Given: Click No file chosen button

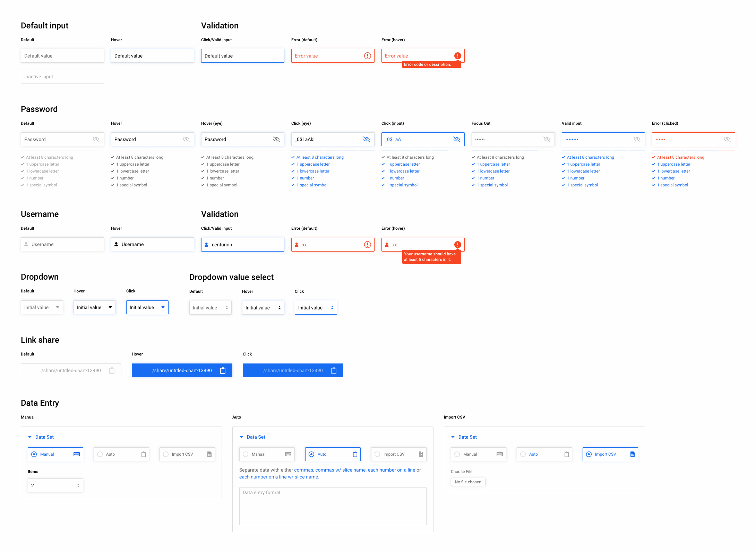Looking at the screenshot, I should point(468,482).
